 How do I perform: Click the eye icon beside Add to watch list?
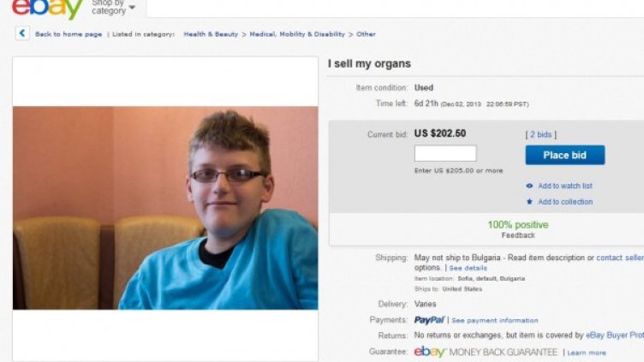[x=529, y=186]
